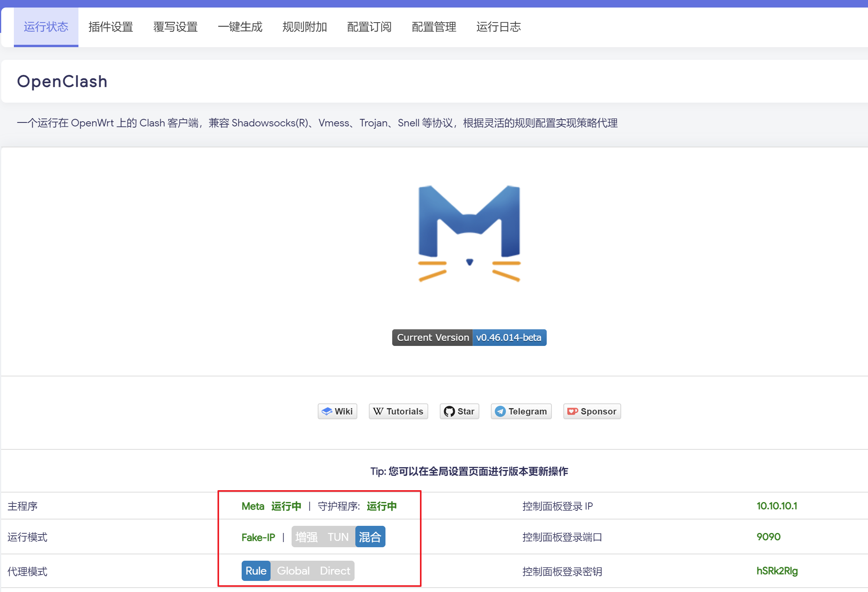
Task: Click the 守护程序 运行中 status
Action: tap(357, 506)
